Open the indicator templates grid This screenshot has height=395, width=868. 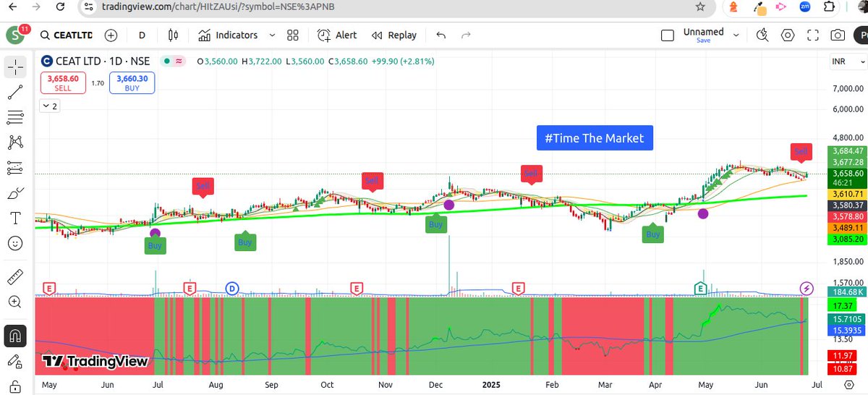pos(293,35)
